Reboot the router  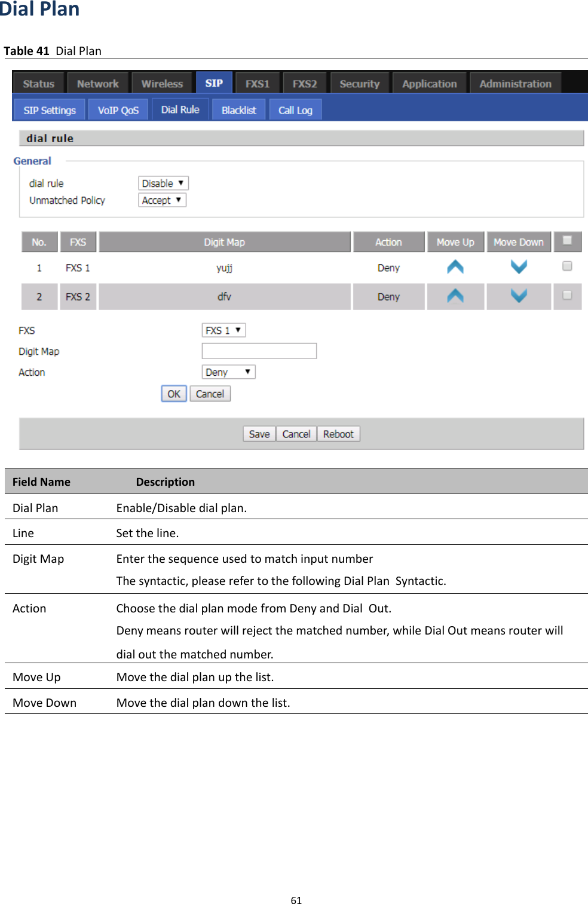pos(338,433)
